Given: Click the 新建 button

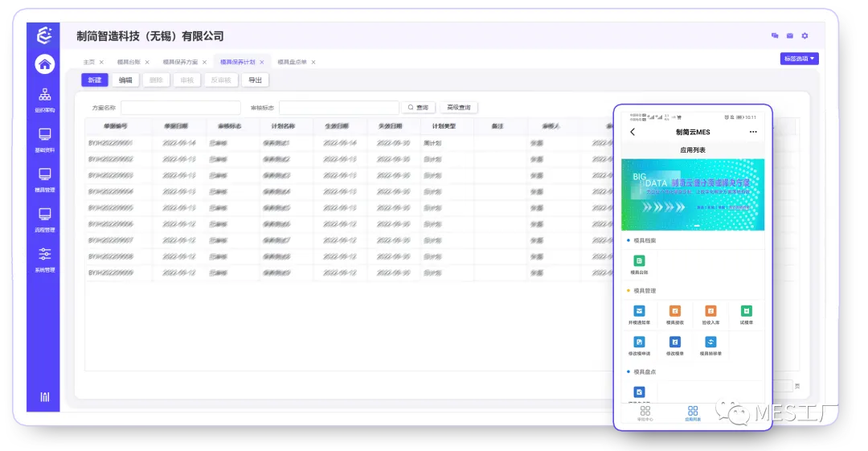Looking at the screenshot, I should click(95, 80).
